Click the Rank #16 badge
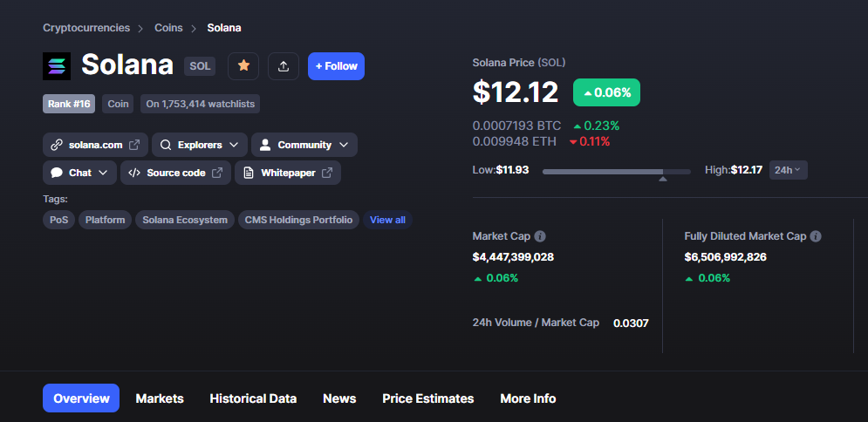This screenshot has height=422, width=868. [x=69, y=104]
